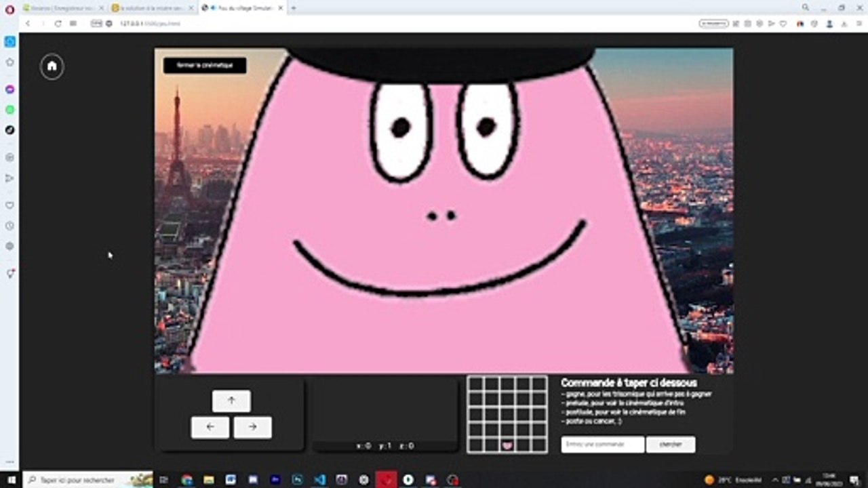Open the Opera main menu logo
Image resolution: width=868 pixels, height=488 pixels.
point(9,9)
